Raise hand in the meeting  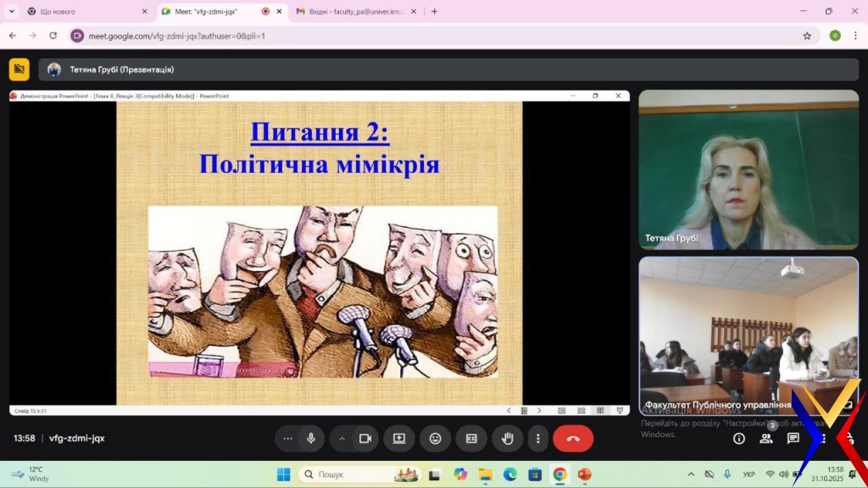click(x=508, y=438)
